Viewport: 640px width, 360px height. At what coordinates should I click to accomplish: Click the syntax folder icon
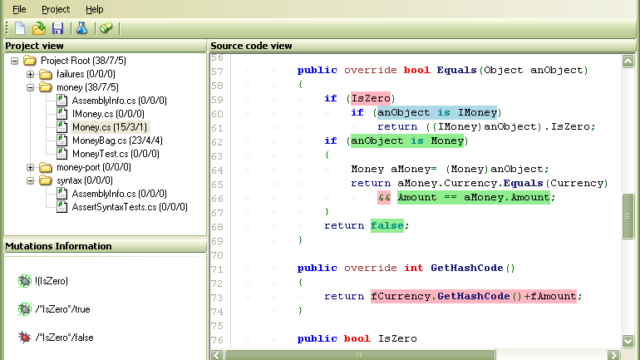tap(45, 180)
